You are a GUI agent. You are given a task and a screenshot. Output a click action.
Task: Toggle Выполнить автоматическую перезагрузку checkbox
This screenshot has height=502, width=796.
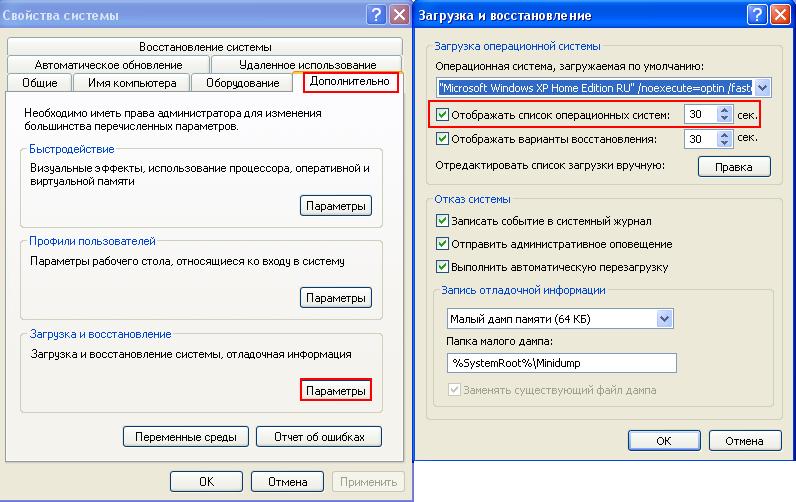tap(442, 266)
